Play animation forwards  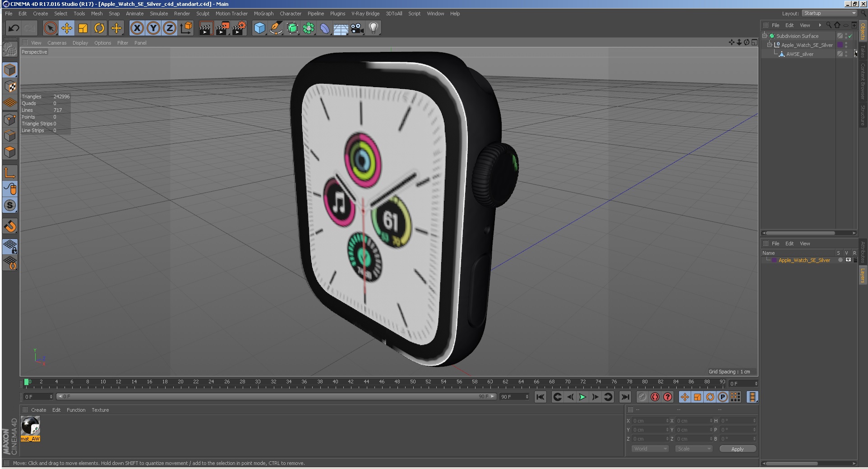582,397
